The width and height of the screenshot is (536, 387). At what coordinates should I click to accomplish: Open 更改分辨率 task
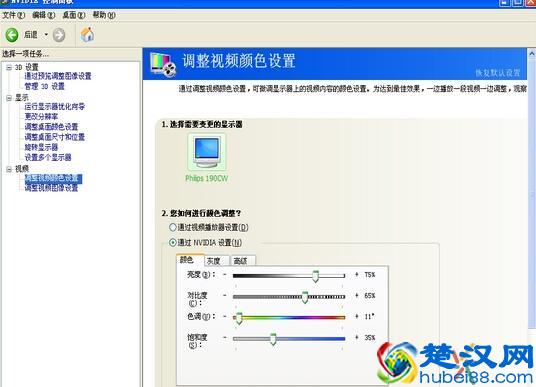coord(41,117)
